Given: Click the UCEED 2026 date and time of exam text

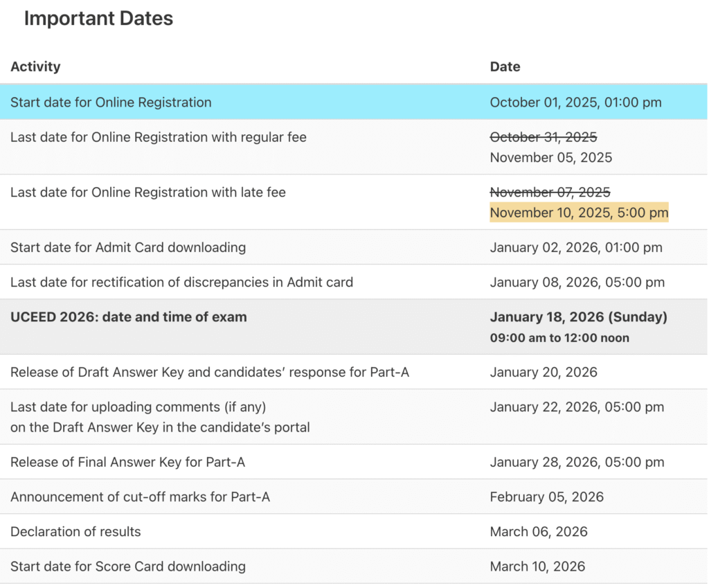Looking at the screenshot, I should click(129, 317).
